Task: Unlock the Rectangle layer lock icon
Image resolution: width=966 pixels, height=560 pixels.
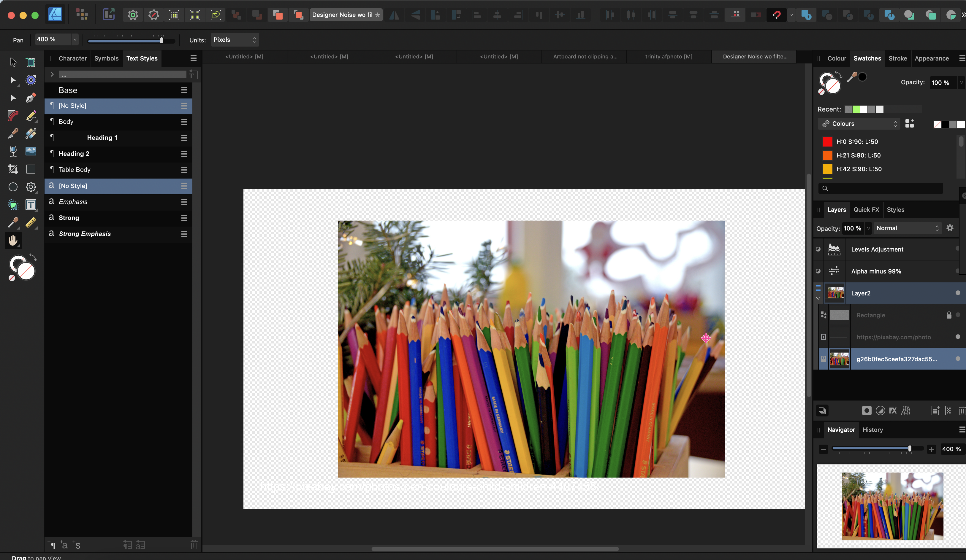Action: click(949, 315)
